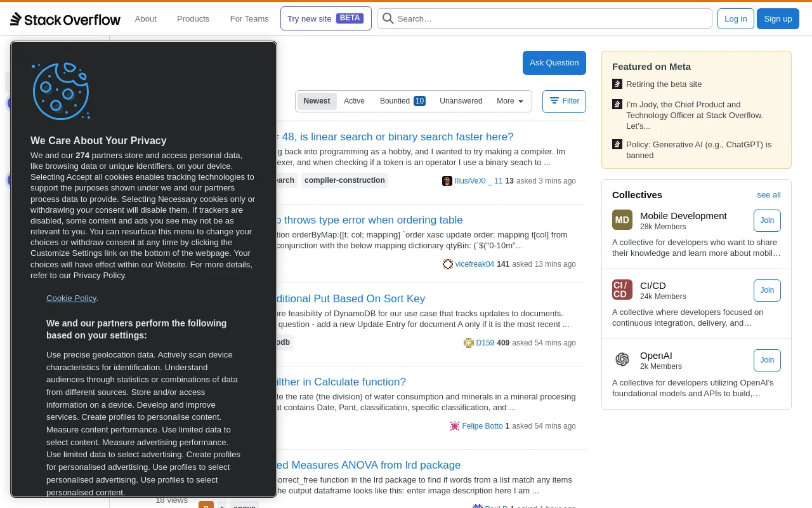This screenshot has width=812, height=508.
Task: Click the magnifier icon in the search bar
Action: pos(388,18)
